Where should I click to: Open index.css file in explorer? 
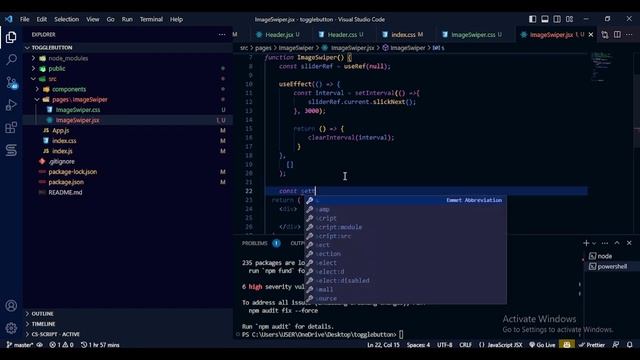tap(64, 141)
